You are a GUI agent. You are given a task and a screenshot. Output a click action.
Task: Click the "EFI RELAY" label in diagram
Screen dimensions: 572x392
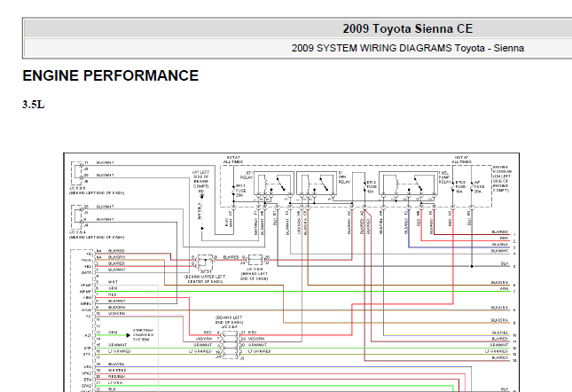tap(247, 176)
